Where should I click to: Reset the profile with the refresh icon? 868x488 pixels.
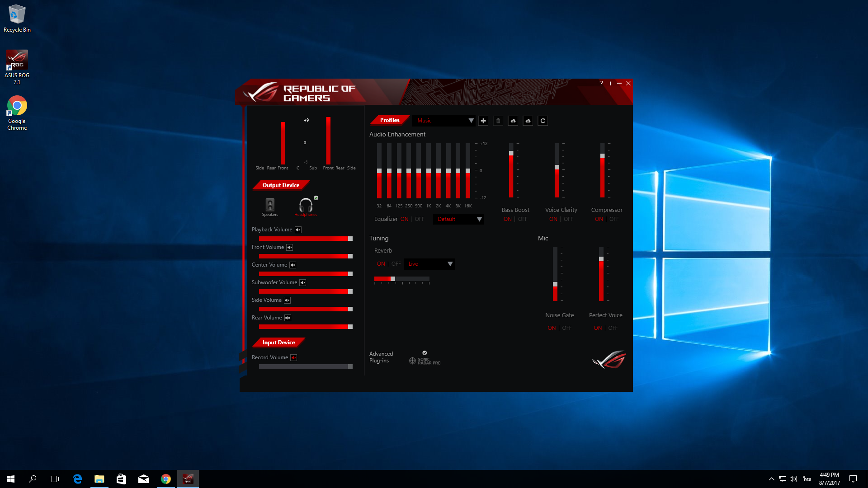pos(542,121)
